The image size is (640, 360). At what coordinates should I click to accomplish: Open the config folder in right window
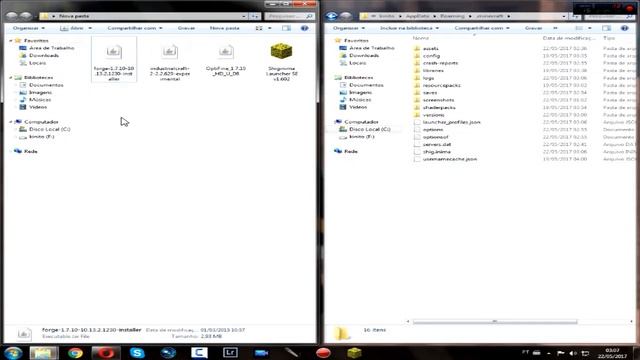(x=431, y=56)
